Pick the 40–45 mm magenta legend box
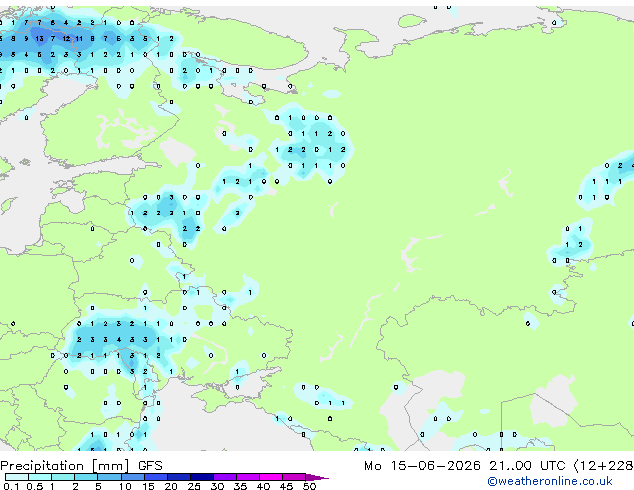 [271, 477]
